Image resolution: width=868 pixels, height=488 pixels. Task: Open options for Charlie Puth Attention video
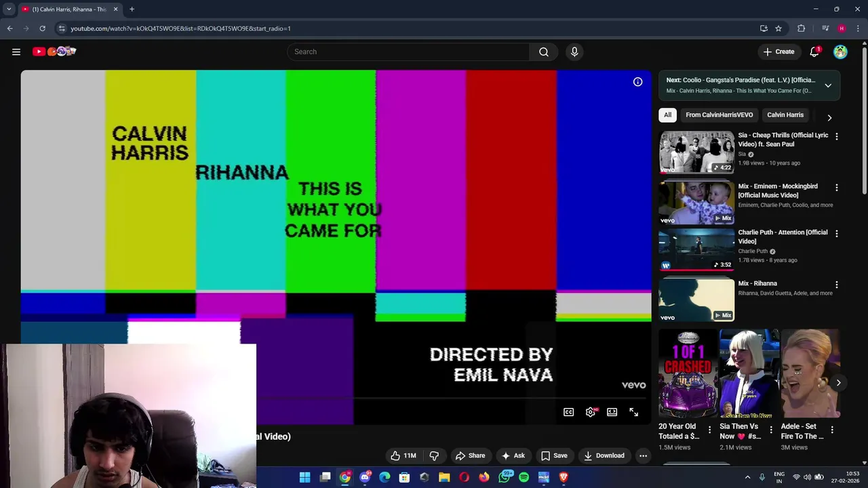coord(836,233)
